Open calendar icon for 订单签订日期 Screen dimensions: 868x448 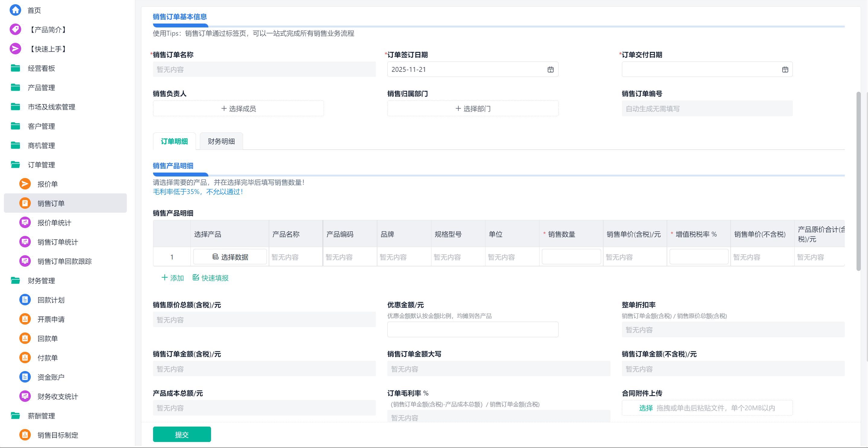[x=550, y=69]
